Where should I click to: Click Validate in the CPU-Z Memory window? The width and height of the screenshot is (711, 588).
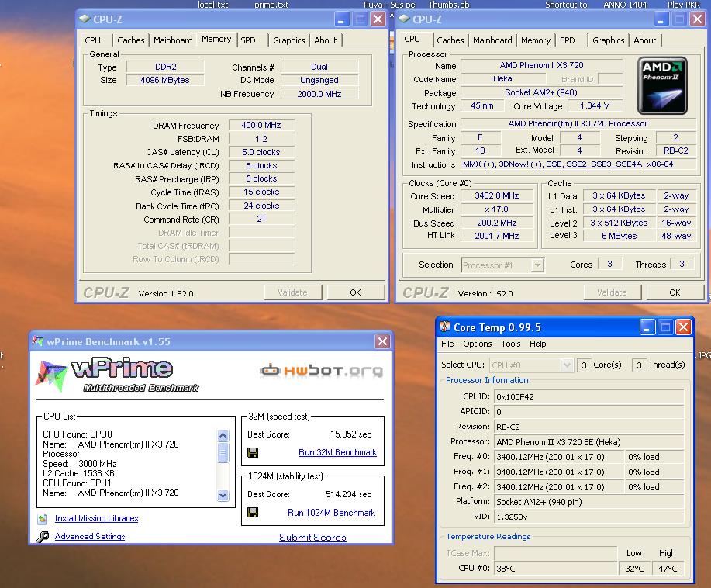pyautogui.click(x=292, y=292)
